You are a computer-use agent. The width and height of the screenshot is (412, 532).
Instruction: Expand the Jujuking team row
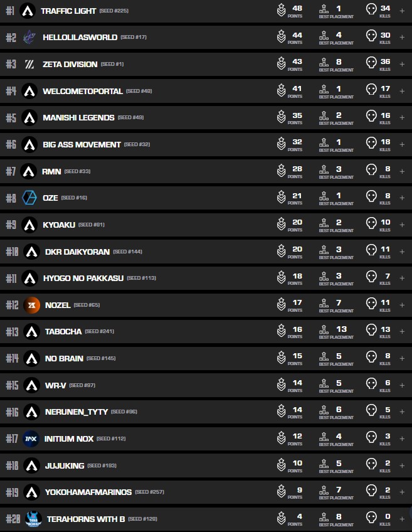click(x=402, y=465)
